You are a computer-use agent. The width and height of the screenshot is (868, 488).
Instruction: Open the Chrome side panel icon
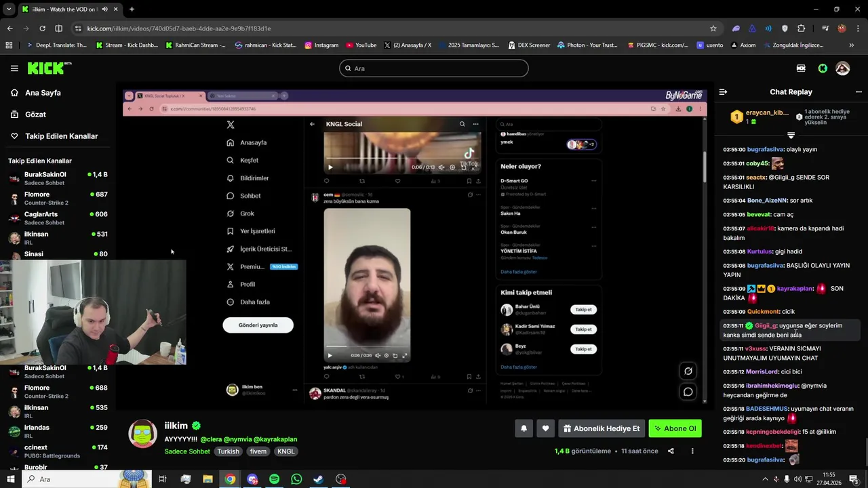(58, 28)
